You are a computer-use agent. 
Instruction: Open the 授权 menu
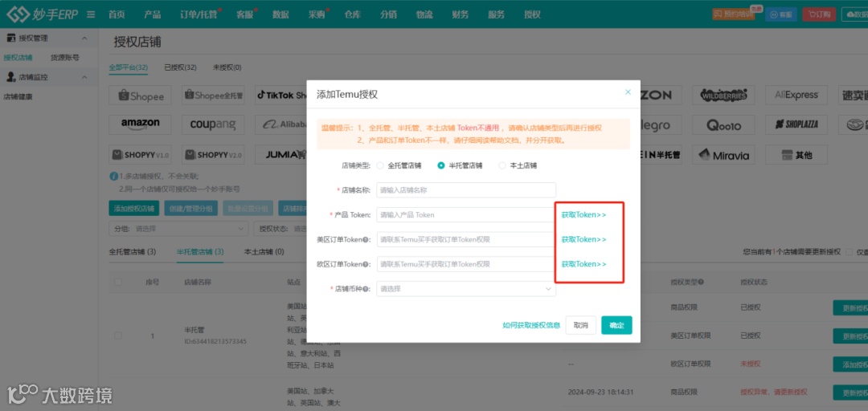(x=532, y=15)
